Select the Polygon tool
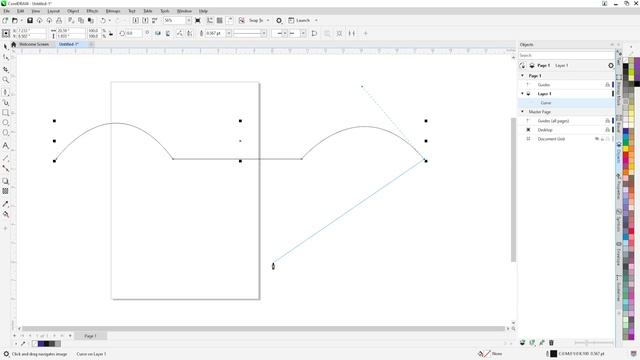 (6, 133)
